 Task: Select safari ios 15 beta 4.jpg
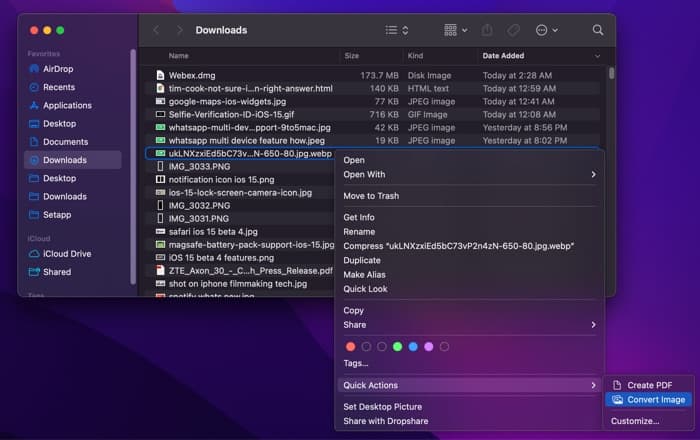coord(213,232)
